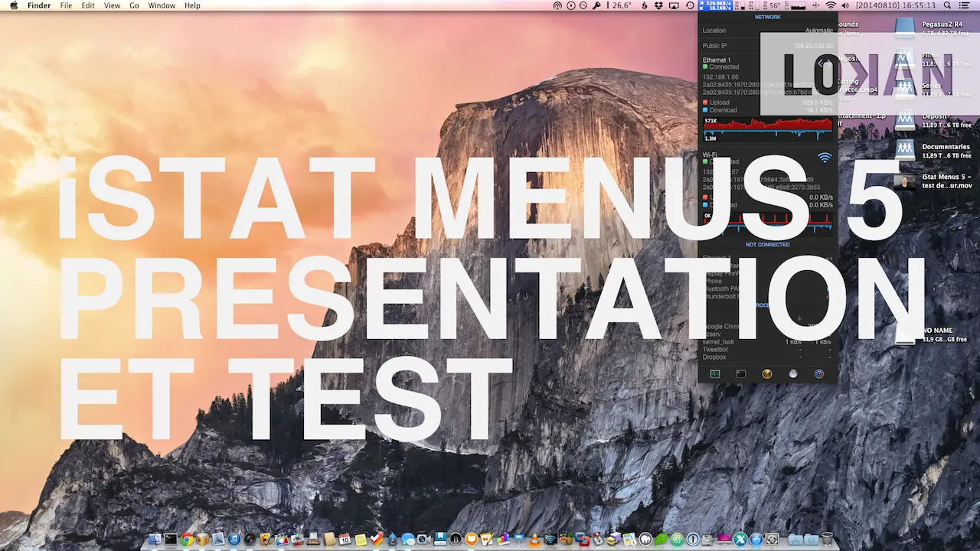The image size is (980, 551).
Task: Open Notification Center from menu bar
Action: (x=965, y=5)
